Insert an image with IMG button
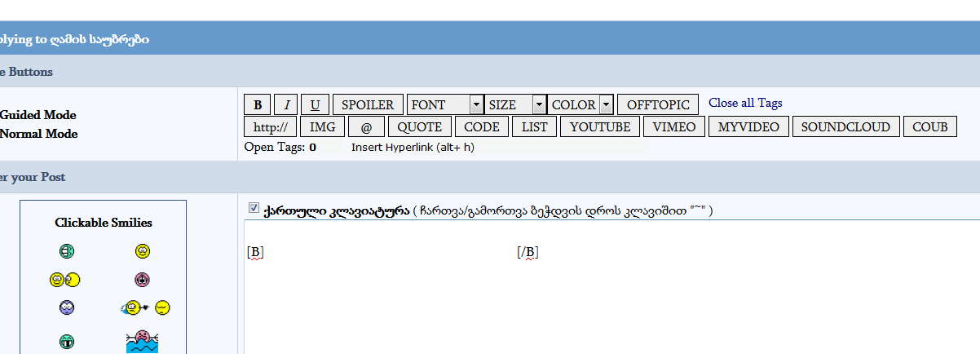The height and width of the screenshot is (354, 980). [323, 126]
